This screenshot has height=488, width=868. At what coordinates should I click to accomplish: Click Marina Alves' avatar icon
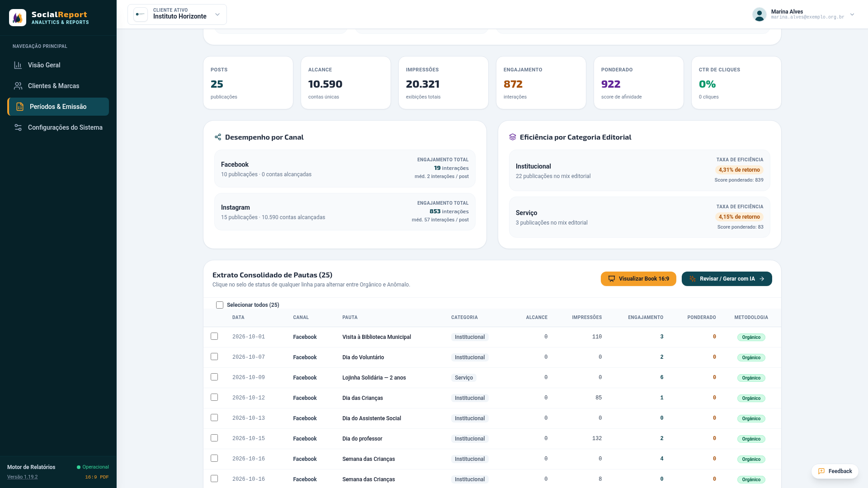click(759, 14)
